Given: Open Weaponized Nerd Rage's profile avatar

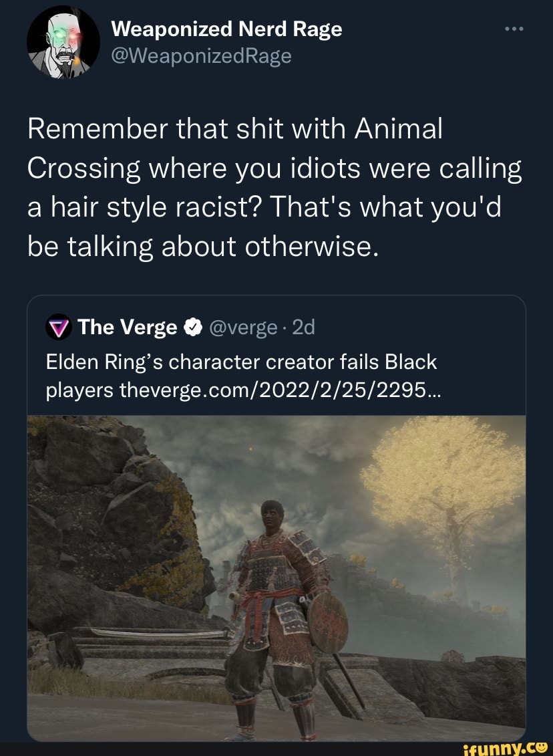Looking at the screenshot, I should (x=60, y=42).
